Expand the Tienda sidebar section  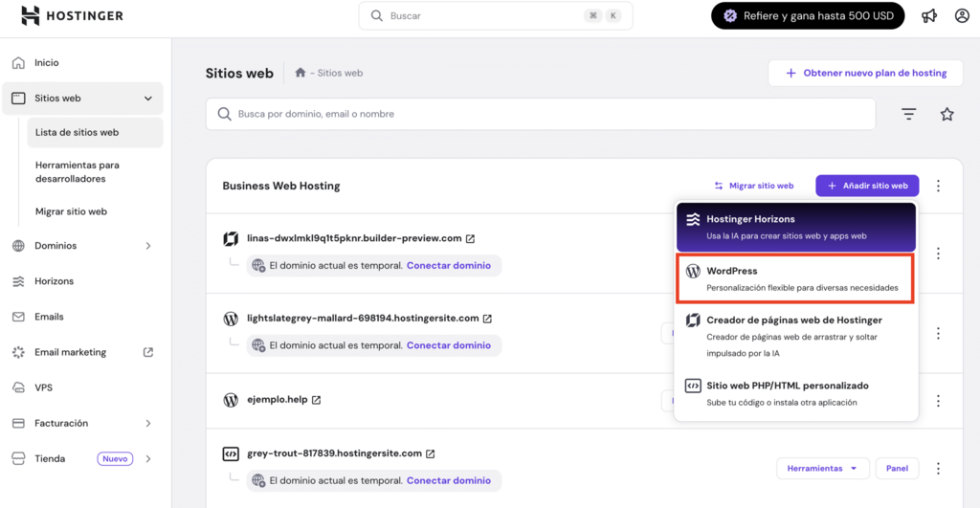click(148, 458)
